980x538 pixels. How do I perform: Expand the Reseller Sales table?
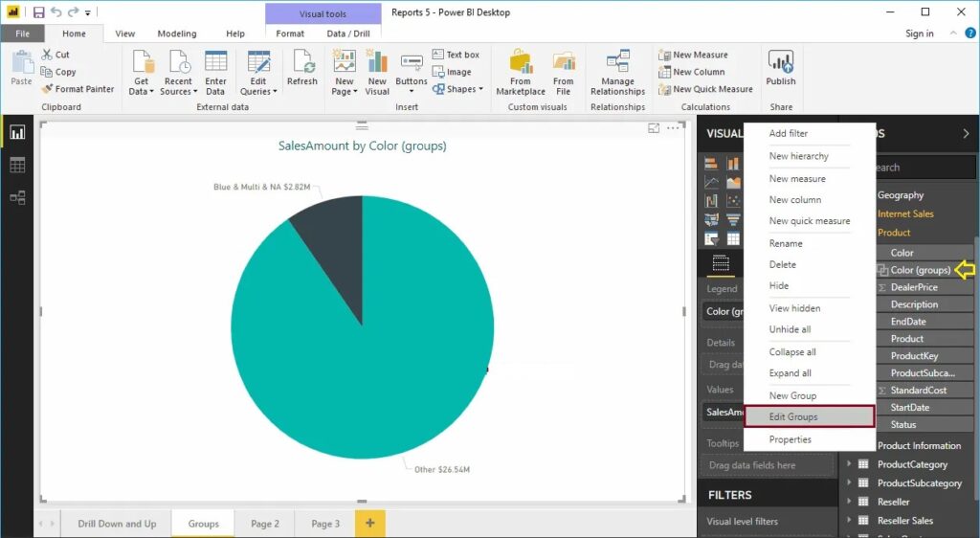click(x=849, y=520)
